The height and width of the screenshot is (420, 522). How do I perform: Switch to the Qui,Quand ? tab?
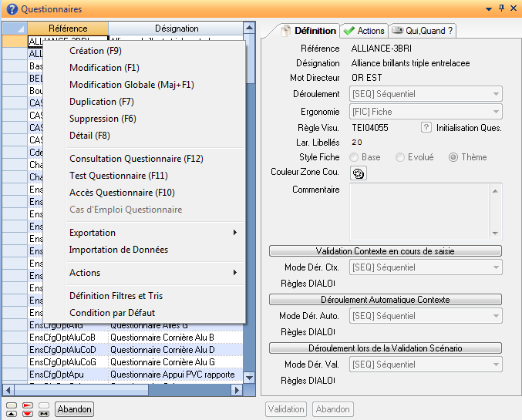(x=423, y=31)
